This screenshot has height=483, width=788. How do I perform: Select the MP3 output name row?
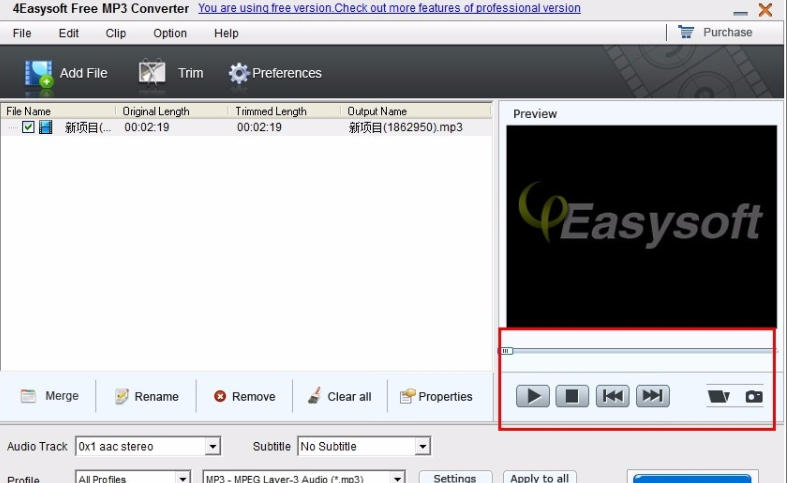pos(405,127)
